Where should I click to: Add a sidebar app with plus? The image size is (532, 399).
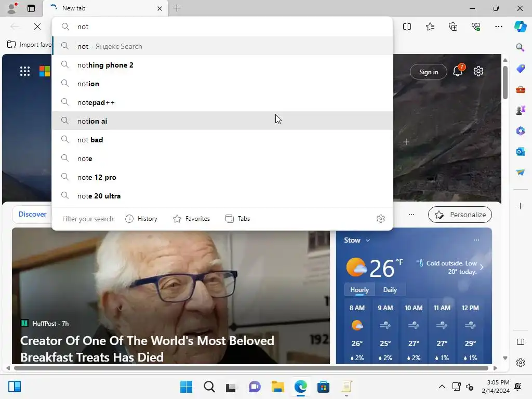tap(520, 206)
